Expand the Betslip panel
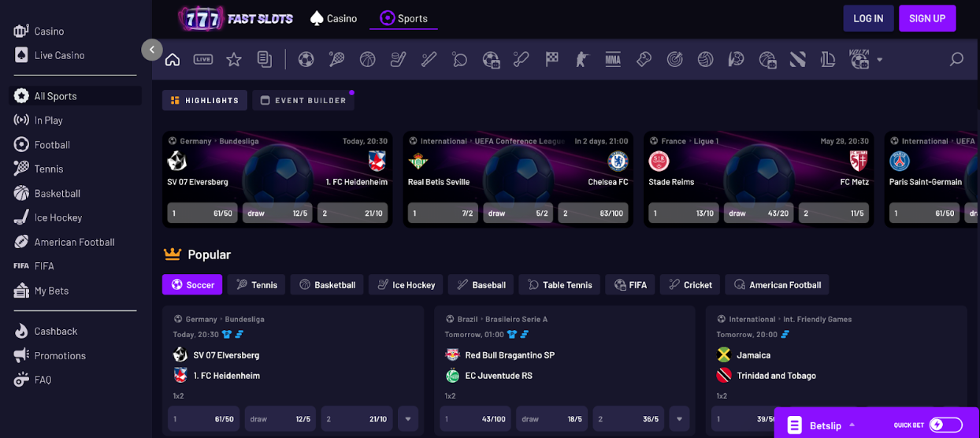The image size is (980, 438). [824, 425]
